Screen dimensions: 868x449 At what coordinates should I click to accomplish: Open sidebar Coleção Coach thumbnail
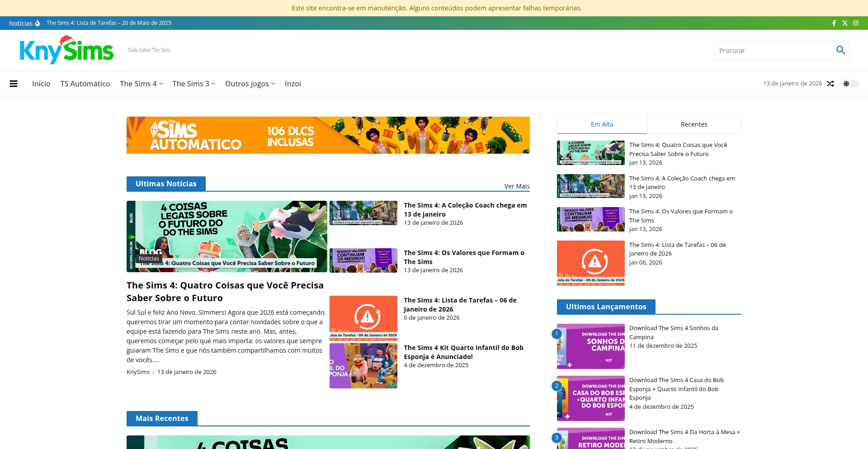click(591, 186)
